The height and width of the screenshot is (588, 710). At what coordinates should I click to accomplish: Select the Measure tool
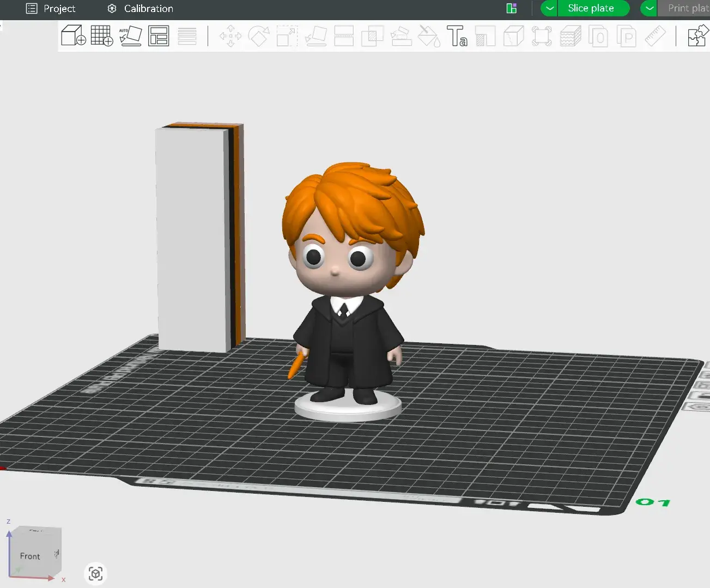coord(655,35)
